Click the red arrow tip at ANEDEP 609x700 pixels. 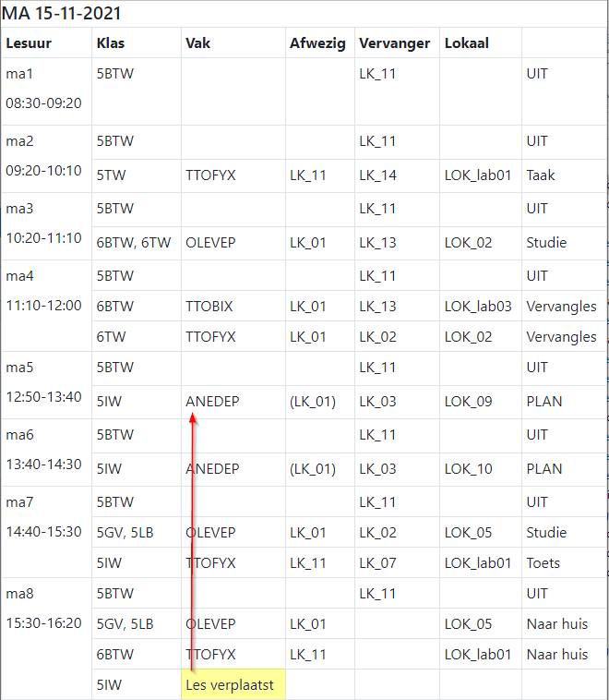(x=193, y=417)
